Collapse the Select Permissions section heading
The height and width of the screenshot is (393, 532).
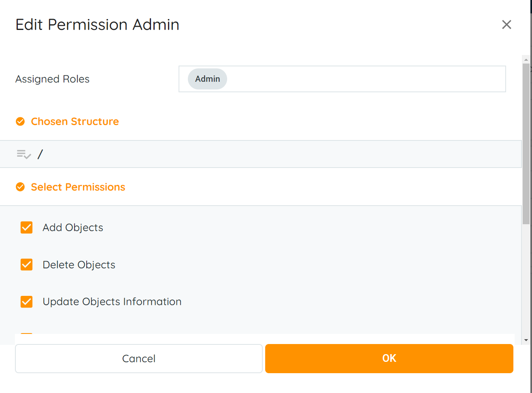[x=78, y=187]
